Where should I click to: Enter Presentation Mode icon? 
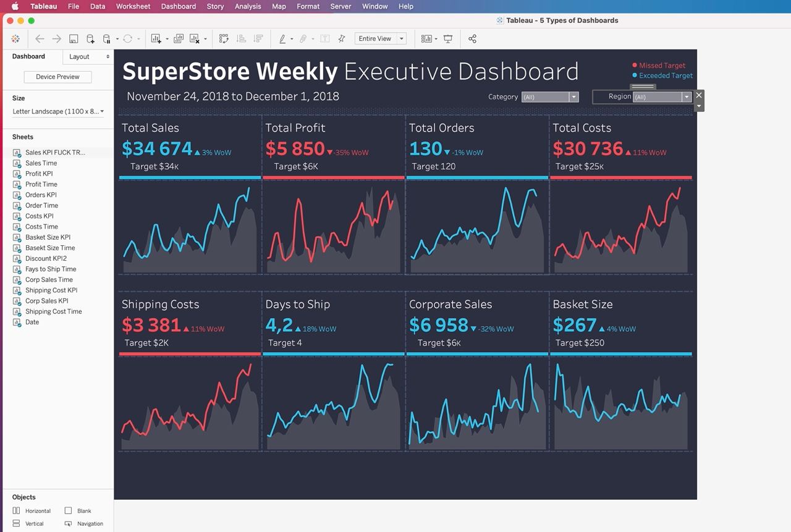(448, 38)
